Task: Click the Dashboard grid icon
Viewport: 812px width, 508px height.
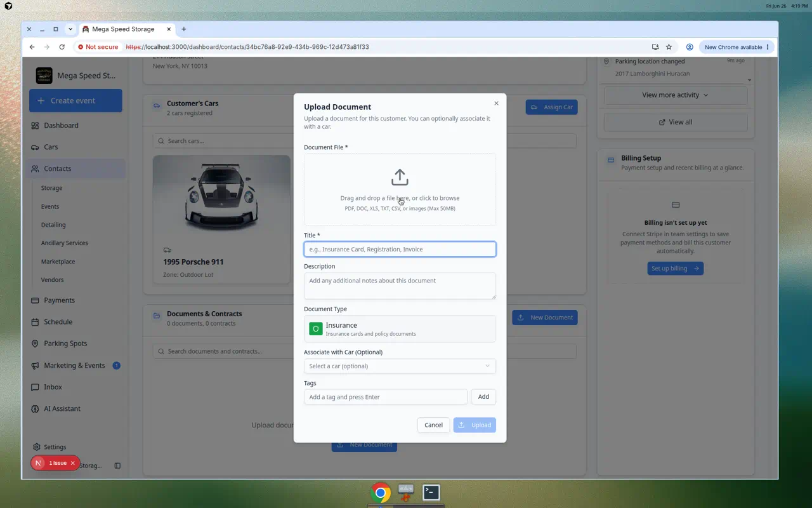Action: pyautogui.click(x=35, y=126)
